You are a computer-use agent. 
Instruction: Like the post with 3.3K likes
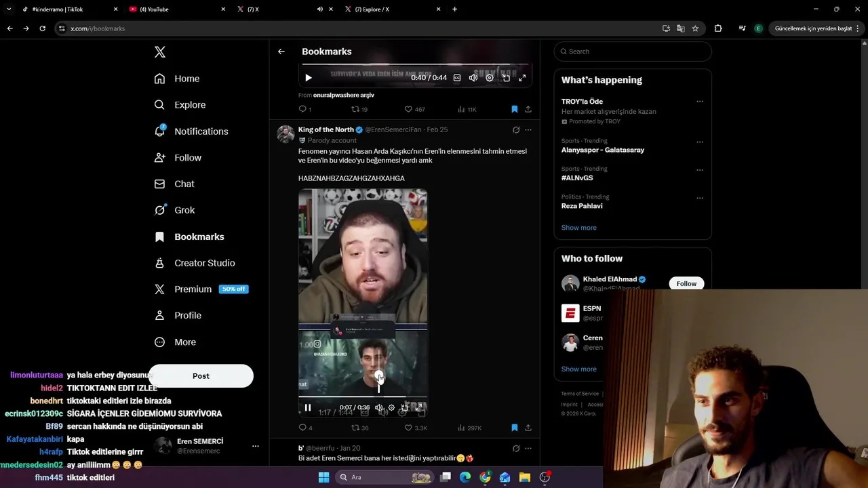(x=416, y=428)
